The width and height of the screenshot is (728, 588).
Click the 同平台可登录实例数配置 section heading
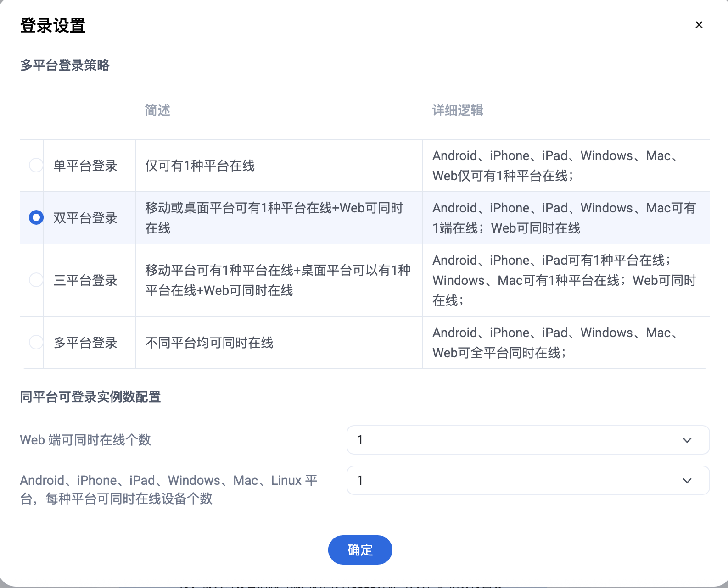coord(90,397)
